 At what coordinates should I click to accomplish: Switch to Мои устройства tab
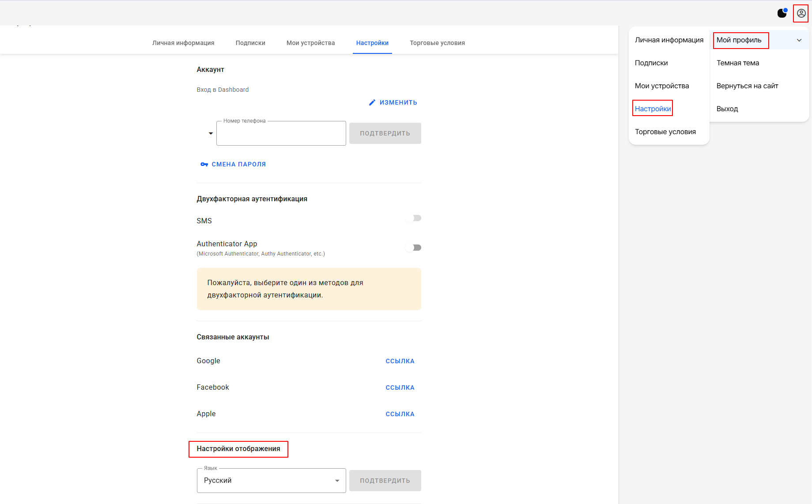(x=310, y=43)
